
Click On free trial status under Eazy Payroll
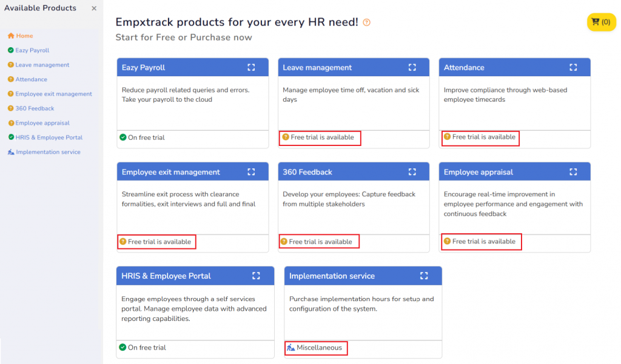146,137
